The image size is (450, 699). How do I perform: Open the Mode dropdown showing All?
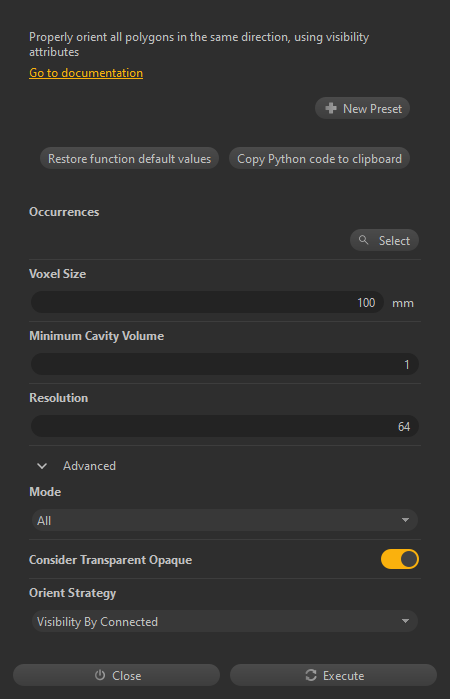[x=225, y=521]
